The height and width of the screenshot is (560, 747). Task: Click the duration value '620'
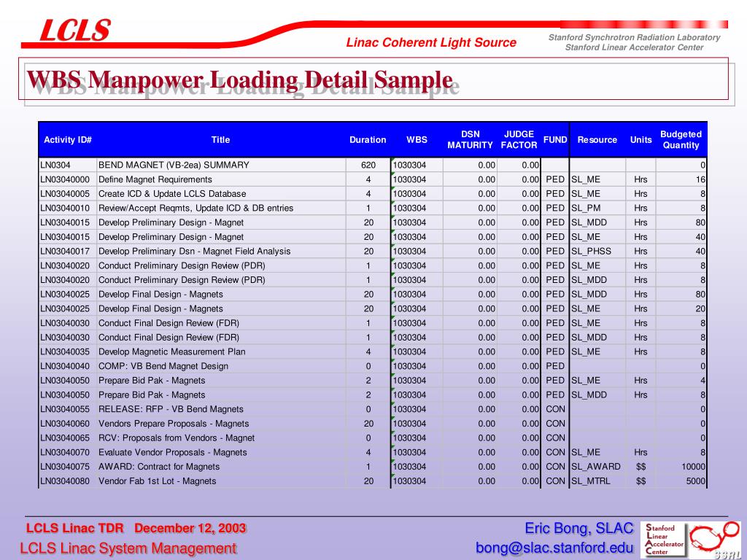click(x=368, y=166)
